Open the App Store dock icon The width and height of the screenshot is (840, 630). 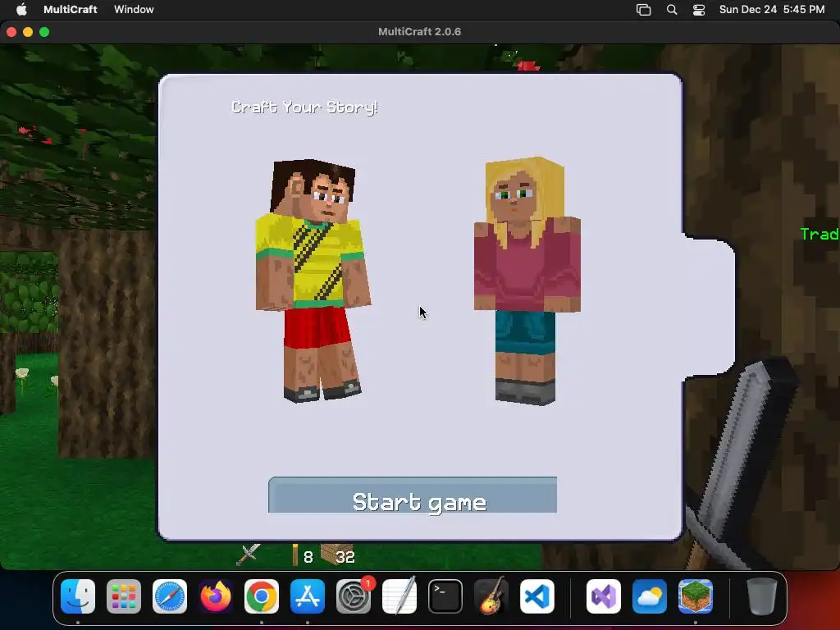(x=308, y=596)
